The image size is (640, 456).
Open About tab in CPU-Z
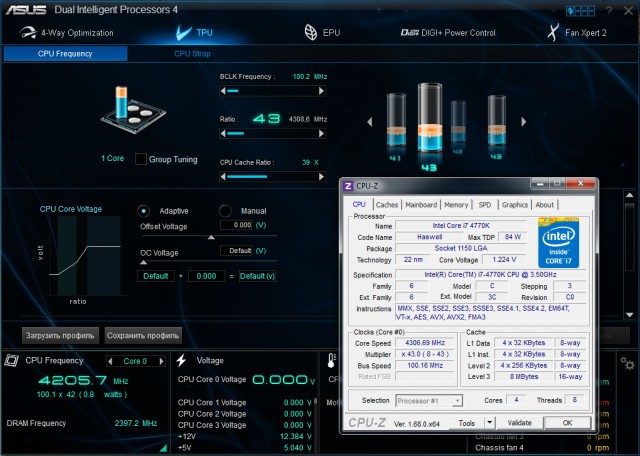pos(544,205)
